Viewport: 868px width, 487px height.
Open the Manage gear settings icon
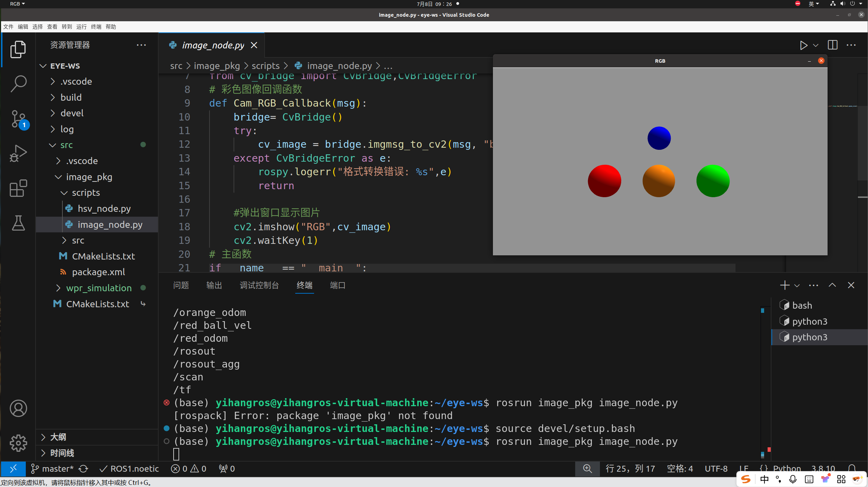pos(18,443)
